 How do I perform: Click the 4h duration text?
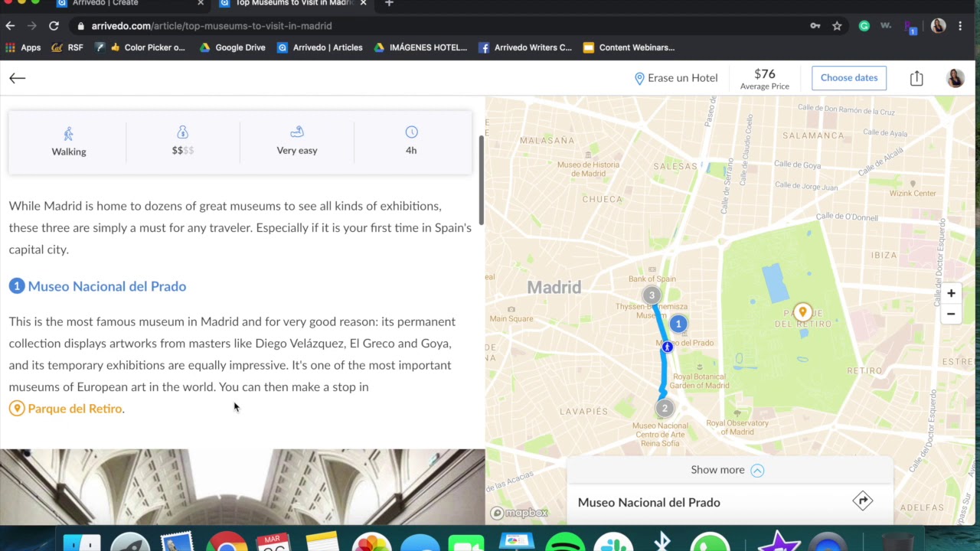click(411, 151)
